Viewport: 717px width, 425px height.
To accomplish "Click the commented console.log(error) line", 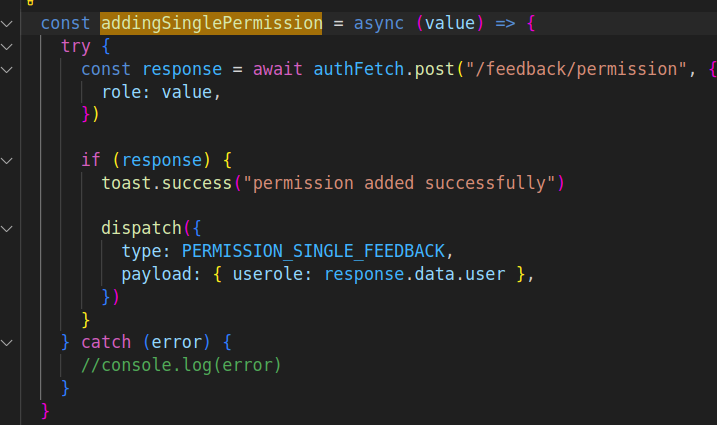I will tap(182, 365).
